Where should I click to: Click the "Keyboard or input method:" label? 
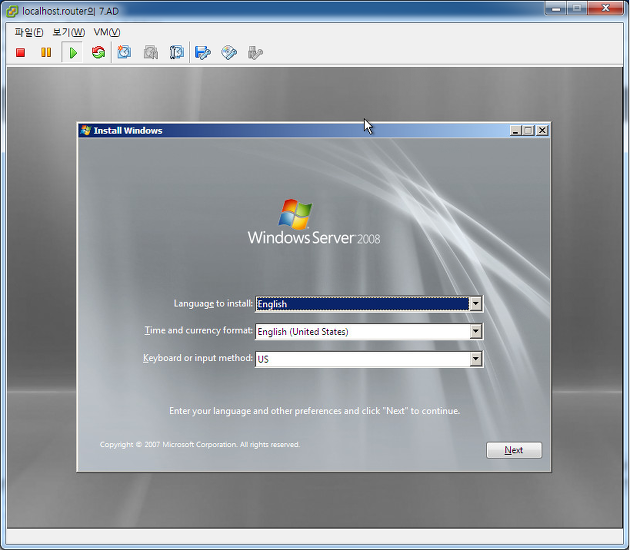tap(198, 358)
